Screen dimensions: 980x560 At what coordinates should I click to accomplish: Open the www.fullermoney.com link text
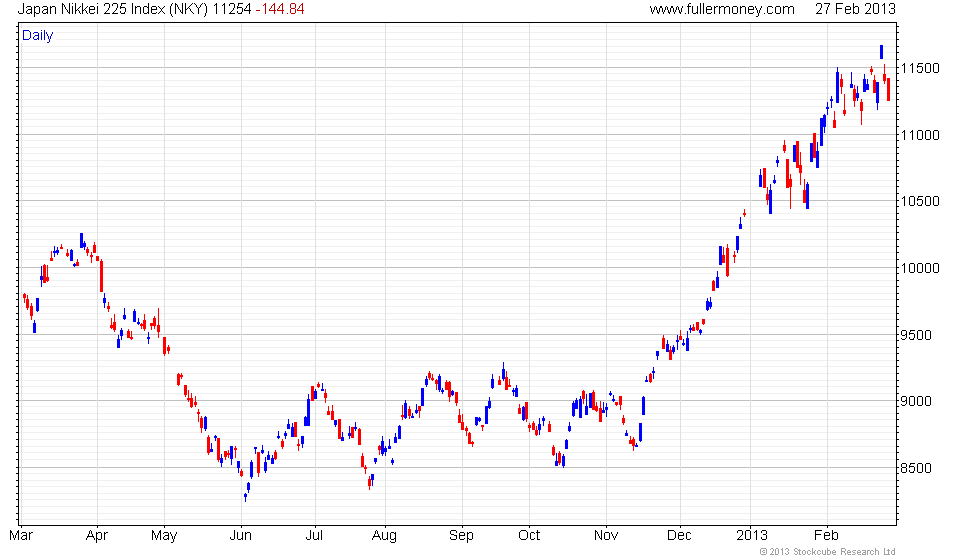tap(722, 9)
